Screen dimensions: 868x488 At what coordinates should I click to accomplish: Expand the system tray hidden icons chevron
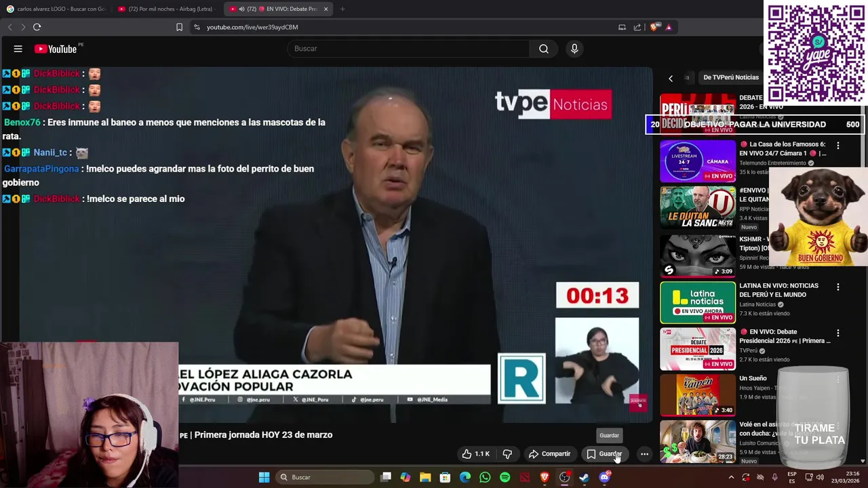click(731, 477)
